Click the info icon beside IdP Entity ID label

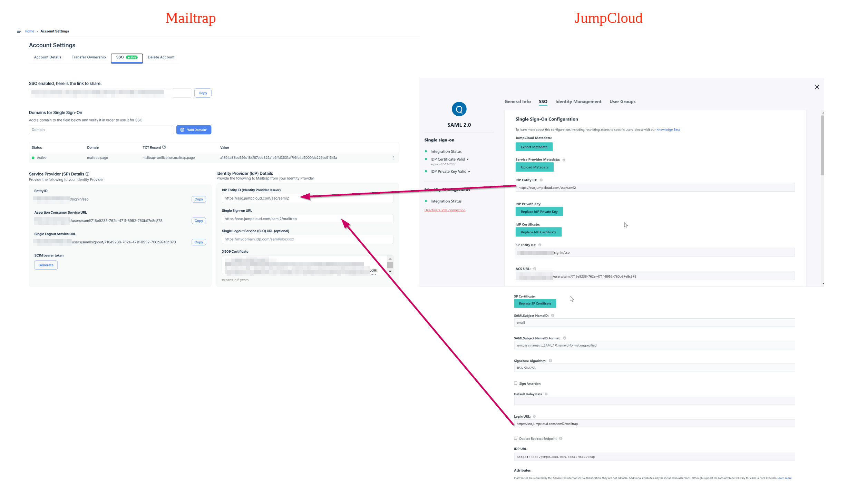click(x=541, y=180)
